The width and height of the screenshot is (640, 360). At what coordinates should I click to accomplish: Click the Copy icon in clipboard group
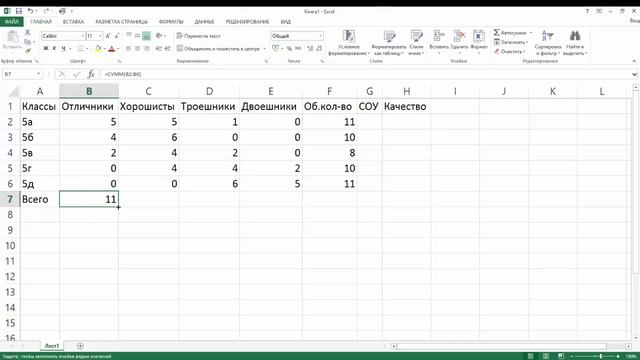tap(27, 42)
